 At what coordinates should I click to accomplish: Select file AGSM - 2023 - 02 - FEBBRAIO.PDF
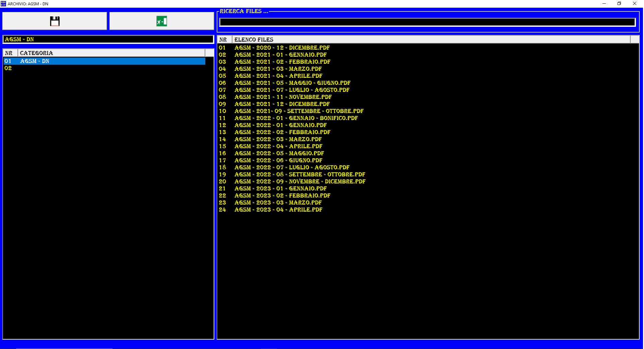point(282,195)
